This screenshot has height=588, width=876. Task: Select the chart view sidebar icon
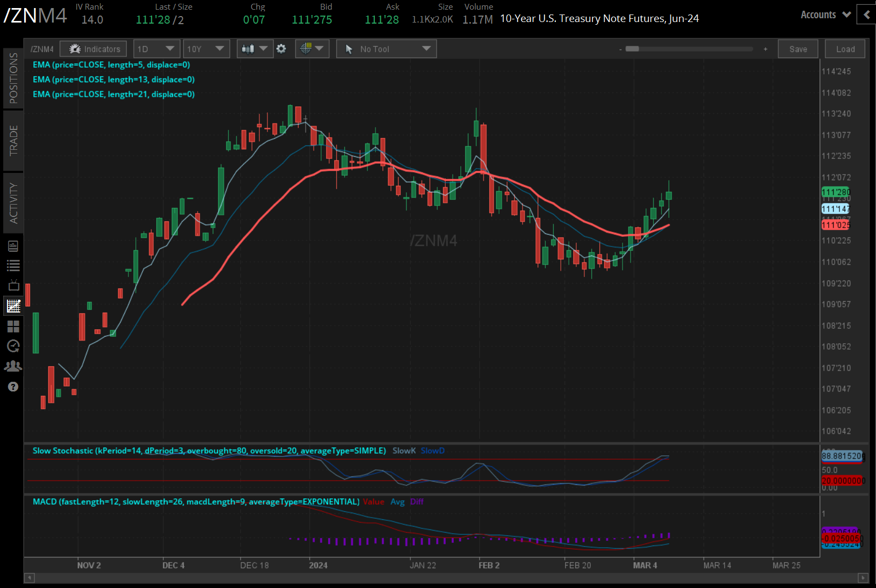click(13, 306)
